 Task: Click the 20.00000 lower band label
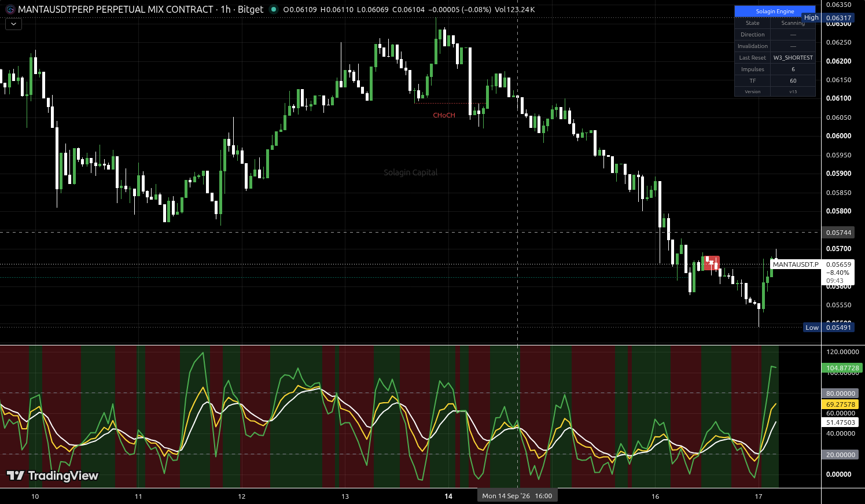[x=840, y=455]
